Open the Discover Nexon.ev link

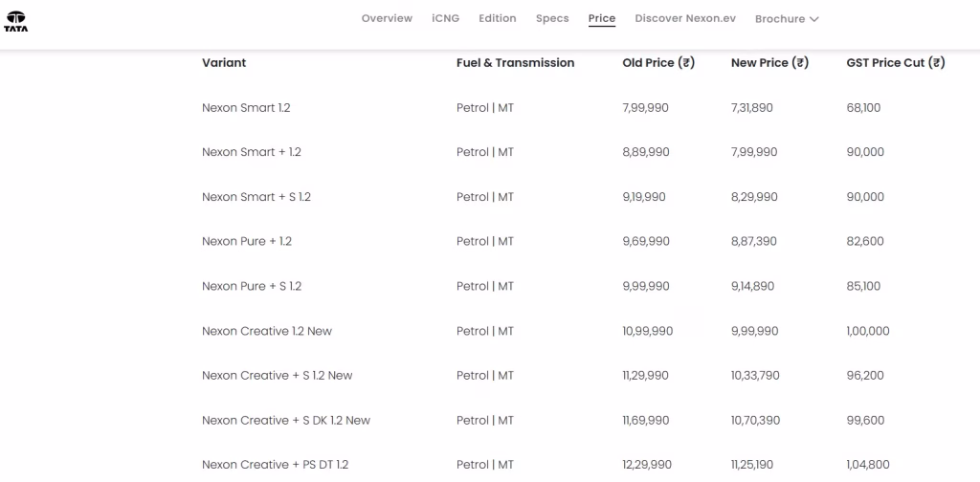pyautogui.click(x=685, y=18)
